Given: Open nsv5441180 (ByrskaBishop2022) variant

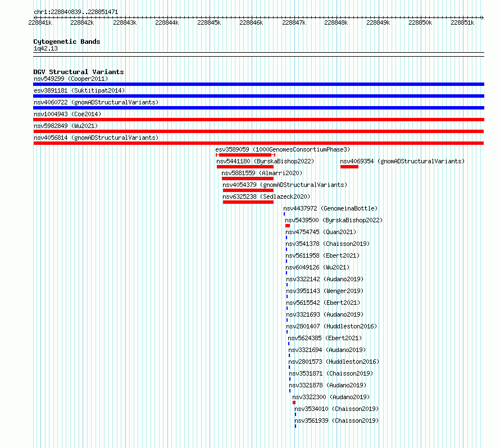Looking at the screenshot, I should (265, 161).
